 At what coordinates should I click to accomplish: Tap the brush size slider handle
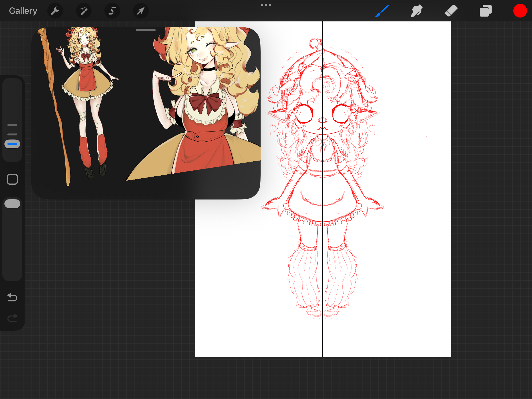coord(12,144)
